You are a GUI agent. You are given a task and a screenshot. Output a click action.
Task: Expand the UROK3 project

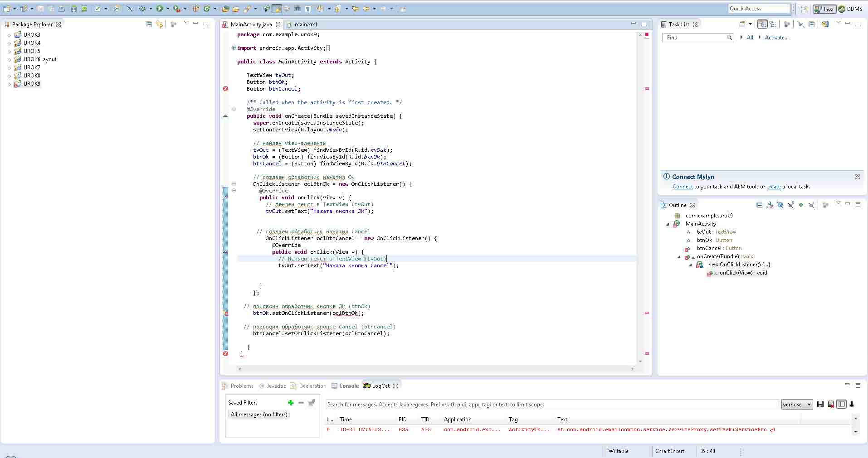[x=10, y=35]
